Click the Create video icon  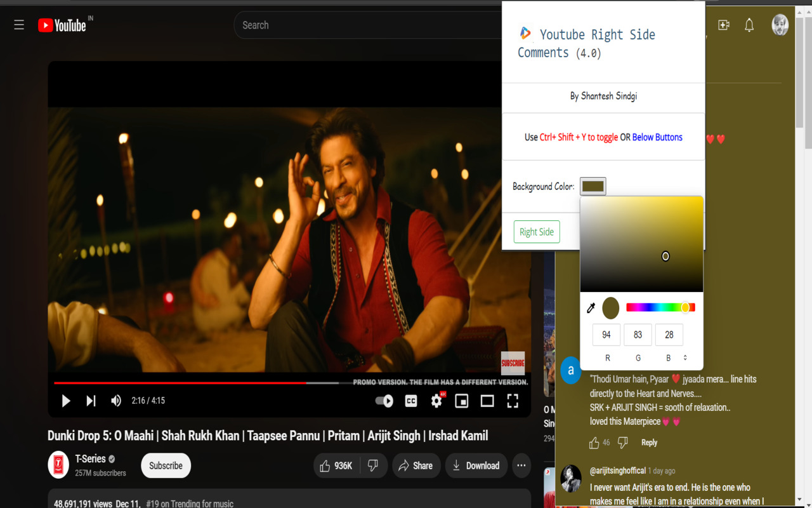click(724, 25)
